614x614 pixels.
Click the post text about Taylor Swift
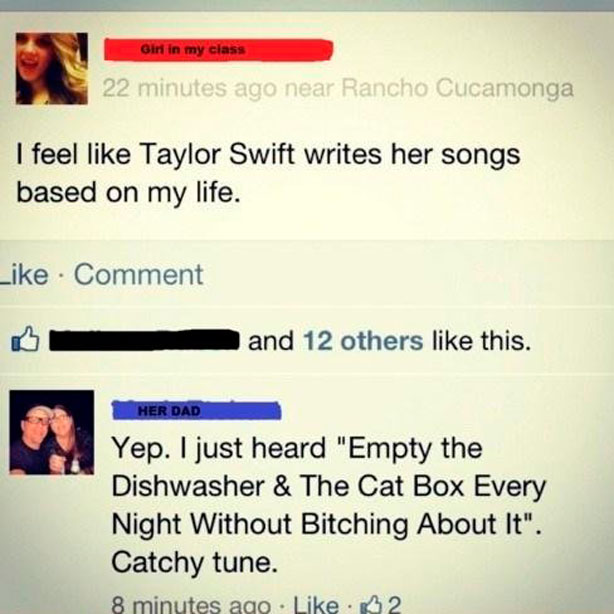(268, 173)
